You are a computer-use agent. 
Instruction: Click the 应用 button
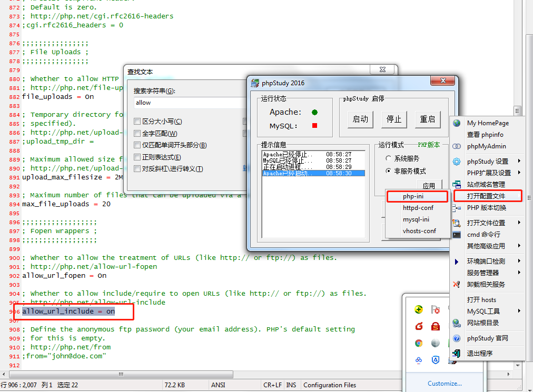429,185
